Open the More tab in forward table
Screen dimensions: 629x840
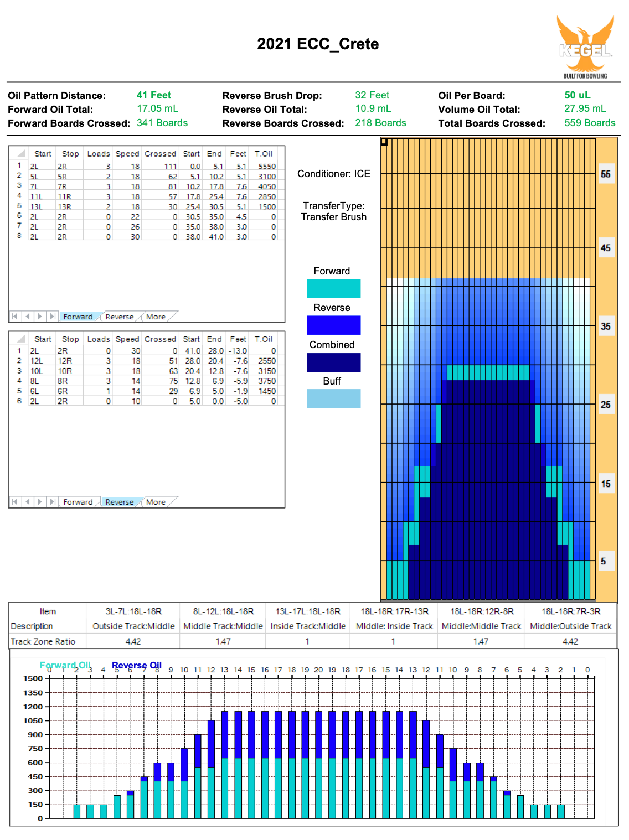(x=156, y=317)
